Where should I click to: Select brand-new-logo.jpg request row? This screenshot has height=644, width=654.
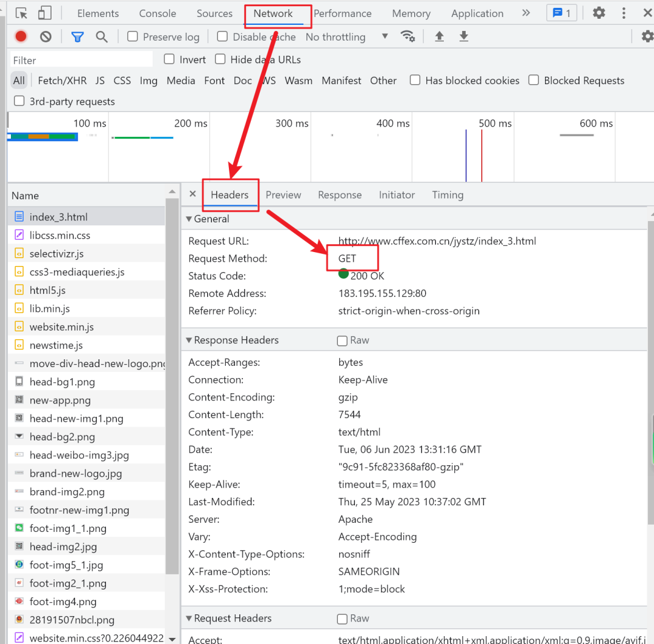(87, 473)
